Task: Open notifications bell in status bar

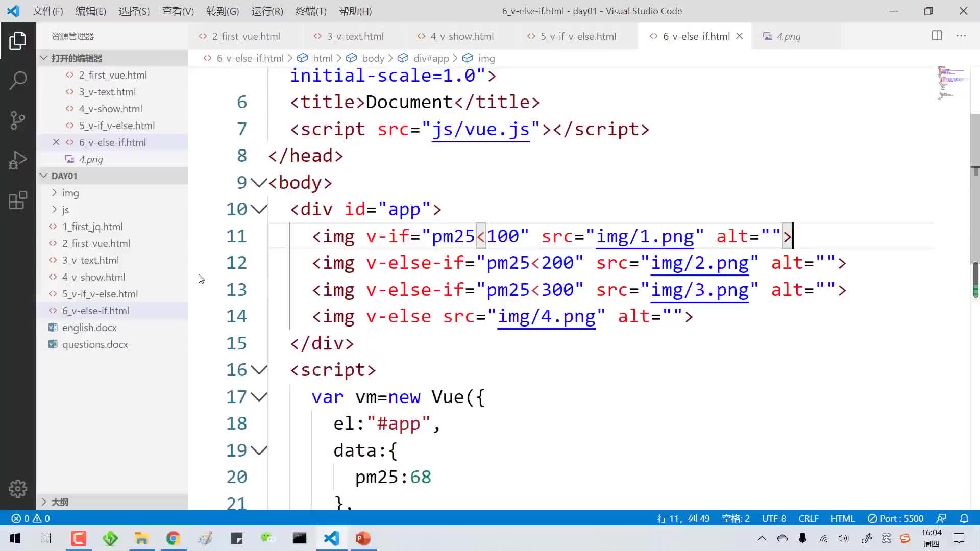Action: [x=964, y=518]
